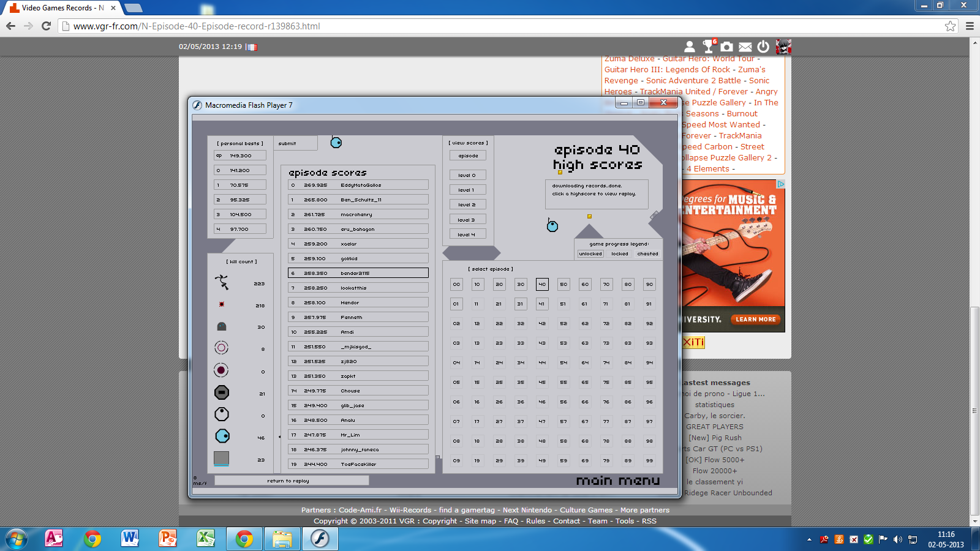Click the main menu option
980x551 pixels.
pyautogui.click(x=617, y=481)
